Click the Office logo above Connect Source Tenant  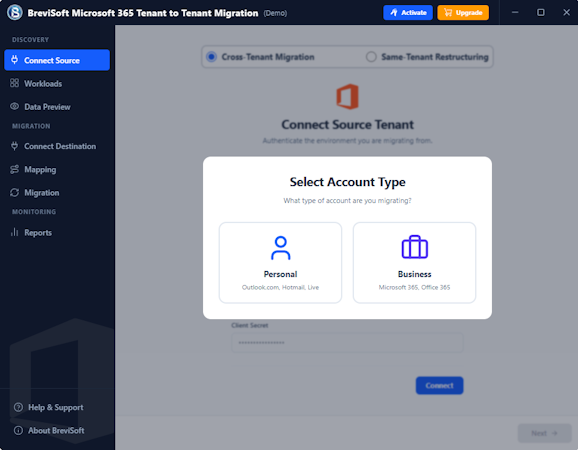[x=347, y=97]
